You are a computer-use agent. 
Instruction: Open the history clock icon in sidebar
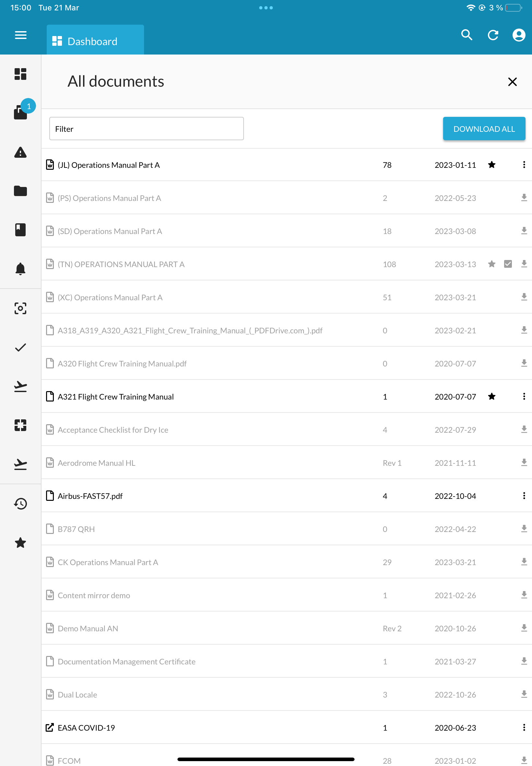20,504
